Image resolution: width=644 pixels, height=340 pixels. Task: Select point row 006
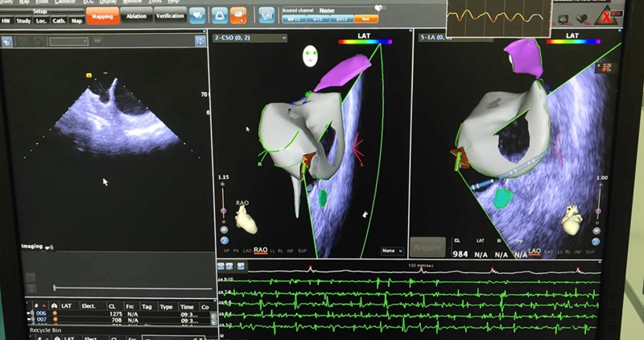coord(119,313)
